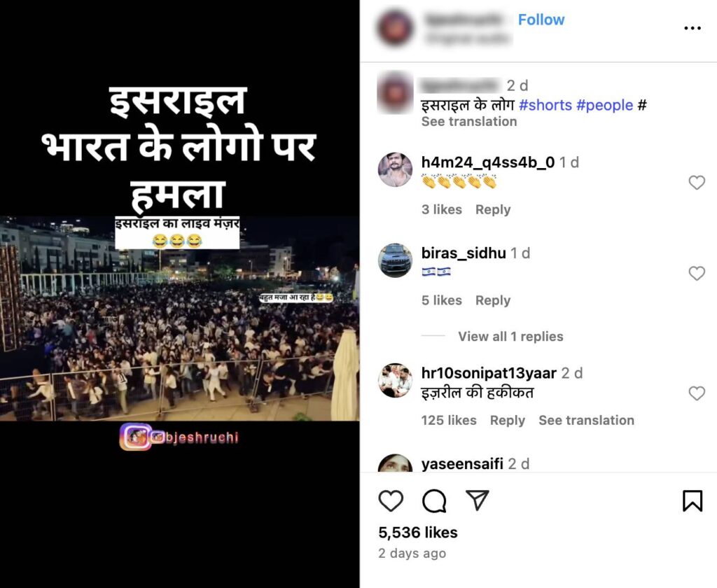
Task: Share post via paper plane icon
Action: pyautogui.click(x=477, y=500)
